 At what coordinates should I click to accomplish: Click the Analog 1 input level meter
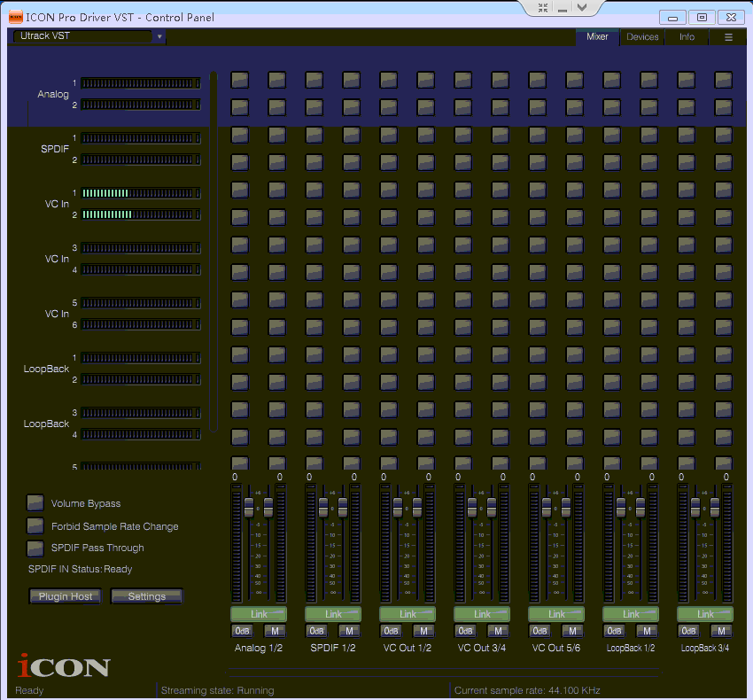[x=141, y=83]
